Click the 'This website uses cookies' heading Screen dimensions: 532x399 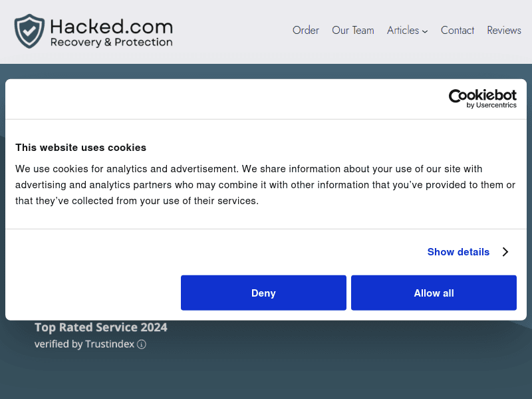click(x=80, y=148)
